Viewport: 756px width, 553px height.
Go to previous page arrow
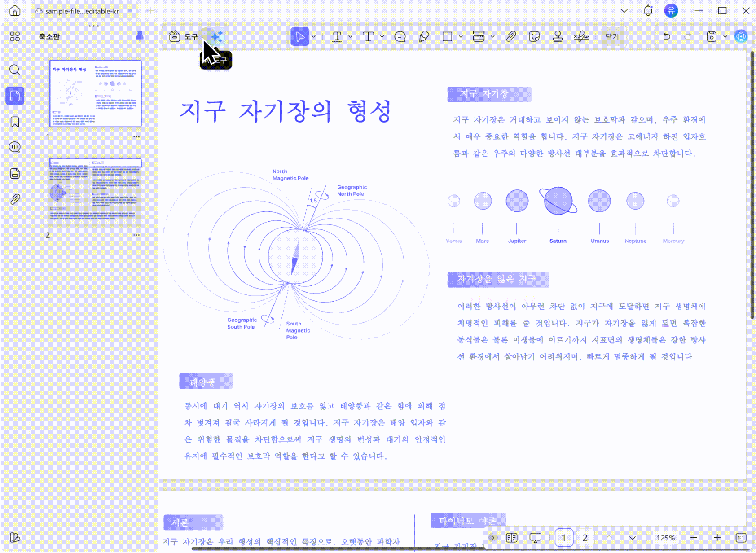pyautogui.click(x=609, y=538)
